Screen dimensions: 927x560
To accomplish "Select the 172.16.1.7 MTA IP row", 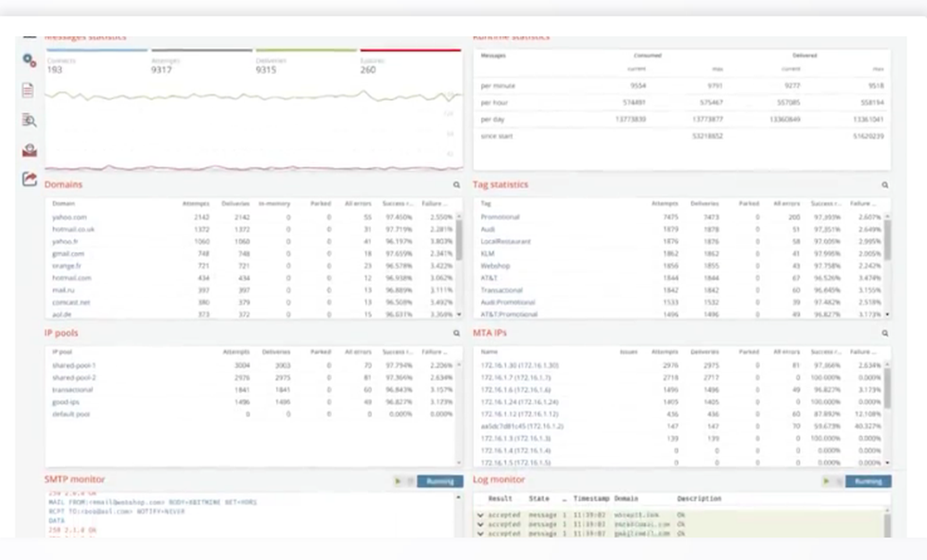I will [x=679, y=378].
